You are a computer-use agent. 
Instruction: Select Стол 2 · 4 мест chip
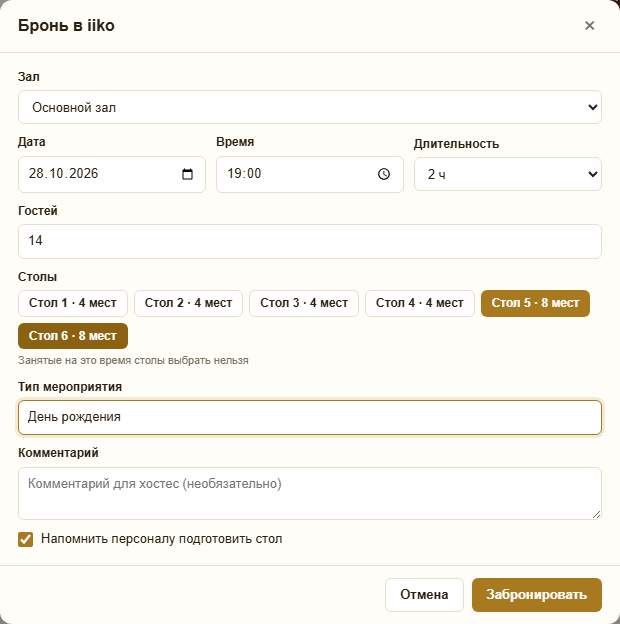pos(188,303)
